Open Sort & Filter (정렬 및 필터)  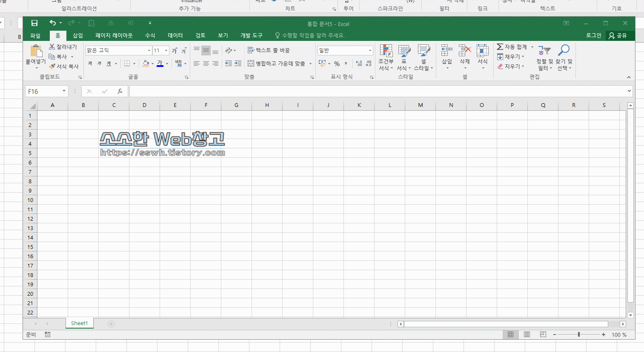click(544, 57)
